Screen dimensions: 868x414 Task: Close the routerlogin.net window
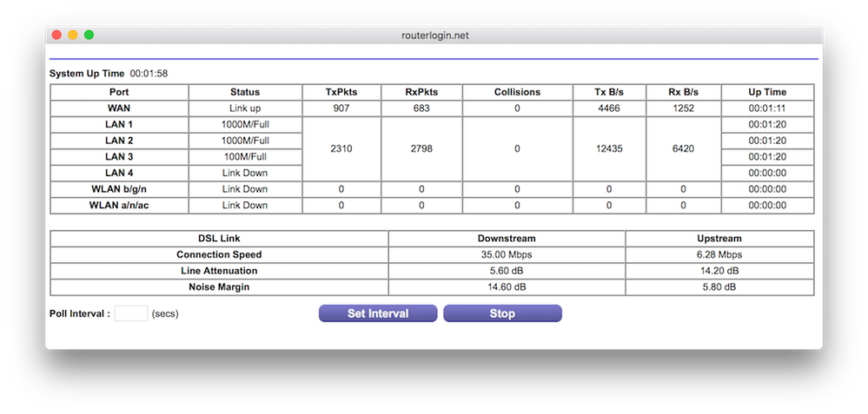click(56, 35)
